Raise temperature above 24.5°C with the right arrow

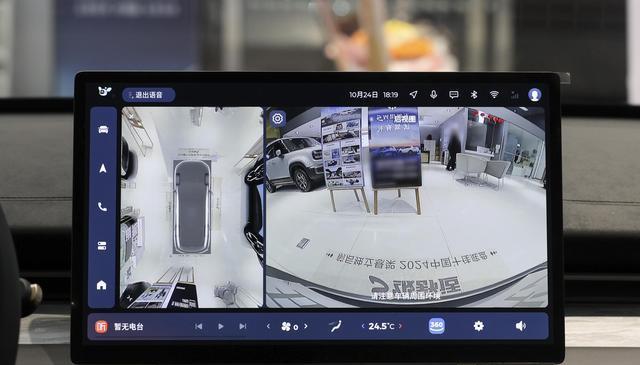[400, 326]
